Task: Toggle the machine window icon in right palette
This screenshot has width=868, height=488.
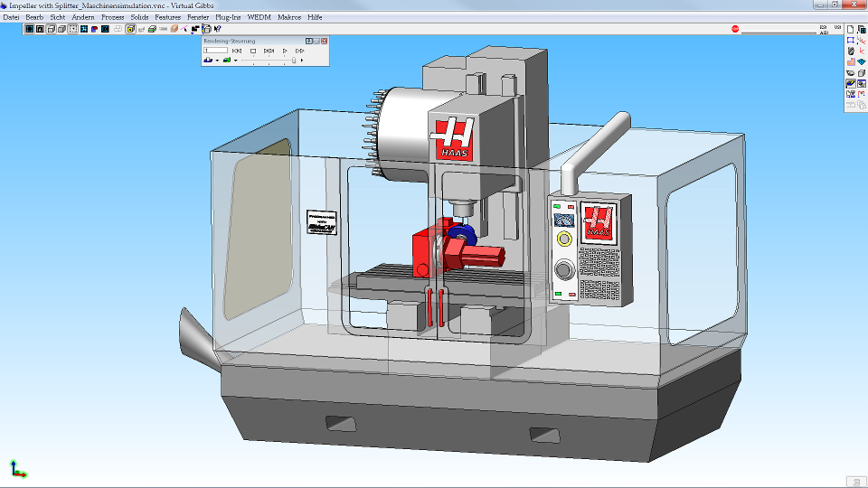Action: pyautogui.click(x=862, y=83)
